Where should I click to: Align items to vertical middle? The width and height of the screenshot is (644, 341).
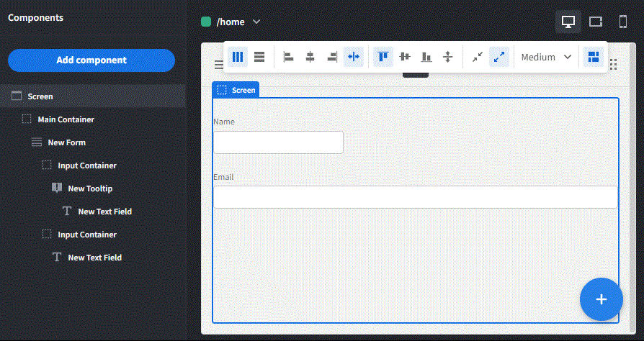coord(405,57)
